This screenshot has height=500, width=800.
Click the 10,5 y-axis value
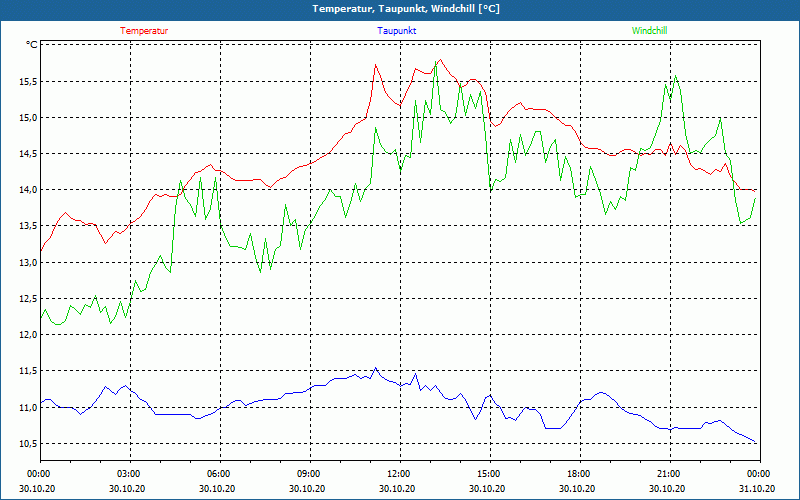(29, 443)
